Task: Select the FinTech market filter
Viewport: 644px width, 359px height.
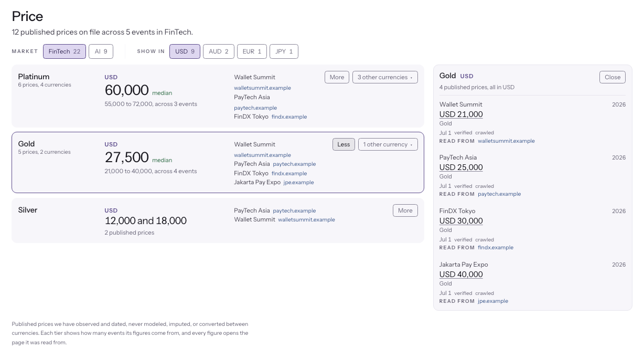Action: pyautogui.click(x=65, y=51)
